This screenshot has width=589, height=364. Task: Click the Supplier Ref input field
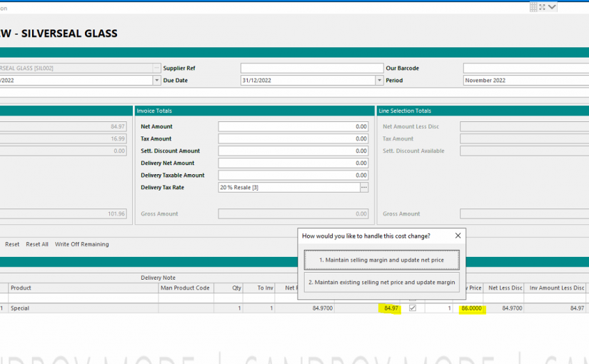[x=312, y=68]
